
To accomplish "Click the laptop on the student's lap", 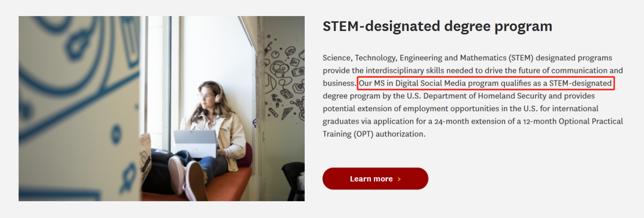I will (195, 143).
